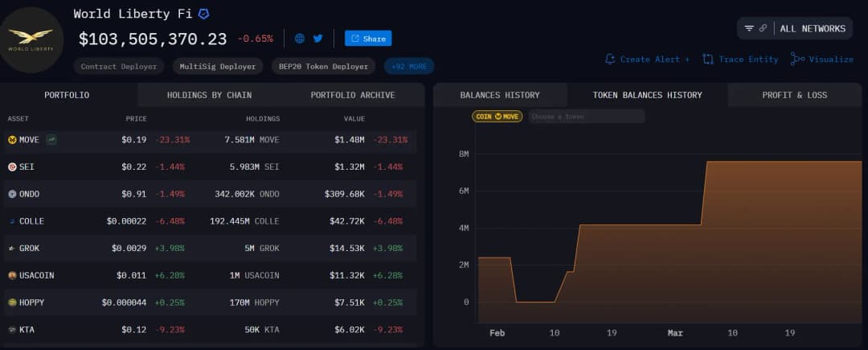This screenshot has width=868, height=350.
Task: Click the Share button
Action: pyautogui.click(x=368, y=38)
